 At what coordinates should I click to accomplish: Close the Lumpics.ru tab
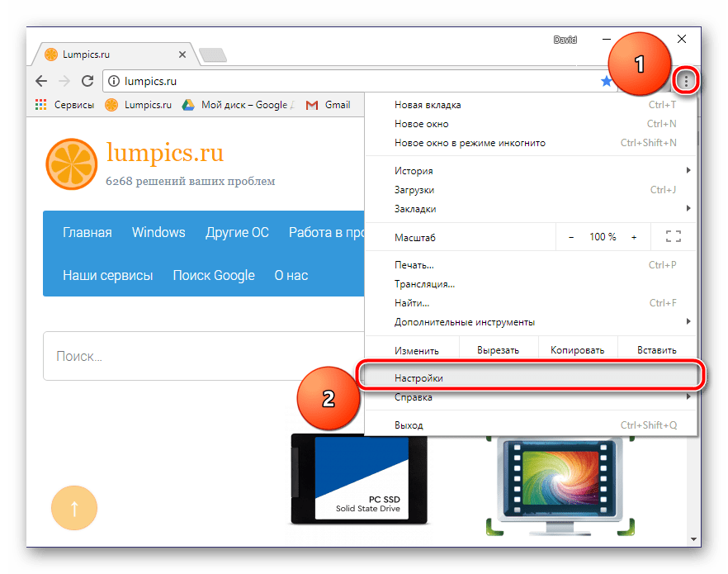tap(182, 55)
